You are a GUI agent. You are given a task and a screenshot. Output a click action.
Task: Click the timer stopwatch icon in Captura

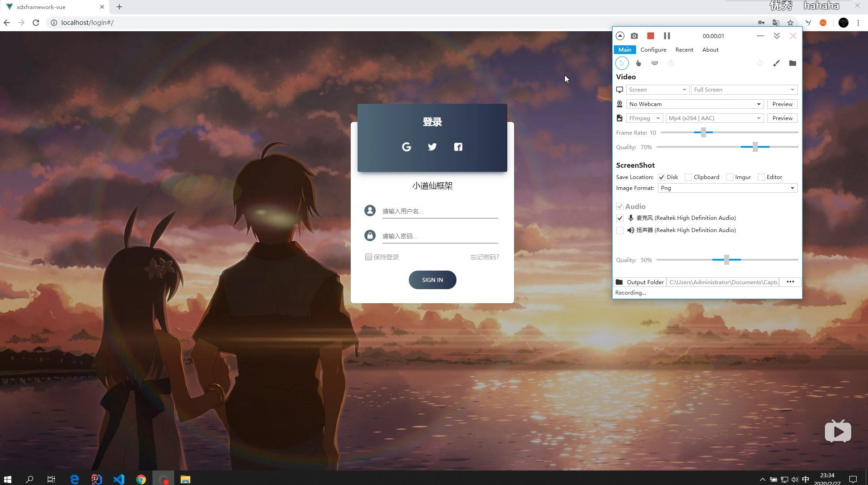tap(671, 63)
